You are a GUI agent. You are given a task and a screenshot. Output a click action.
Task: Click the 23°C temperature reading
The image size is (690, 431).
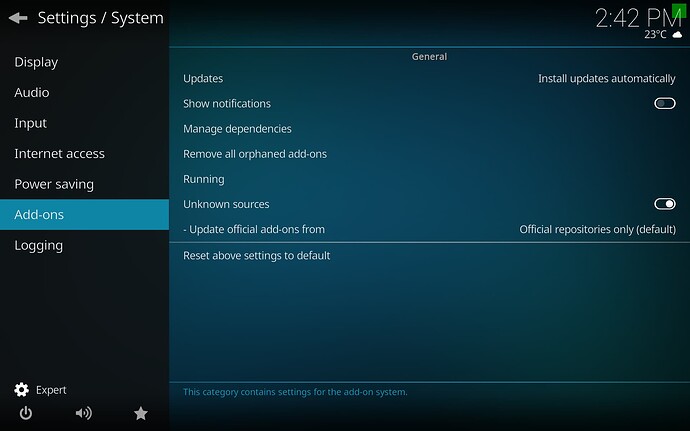tap(655, 34)
